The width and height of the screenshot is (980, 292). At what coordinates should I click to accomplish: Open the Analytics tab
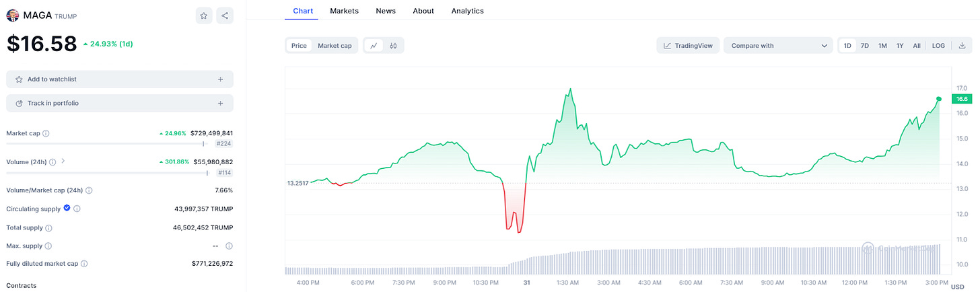point(467,11)
